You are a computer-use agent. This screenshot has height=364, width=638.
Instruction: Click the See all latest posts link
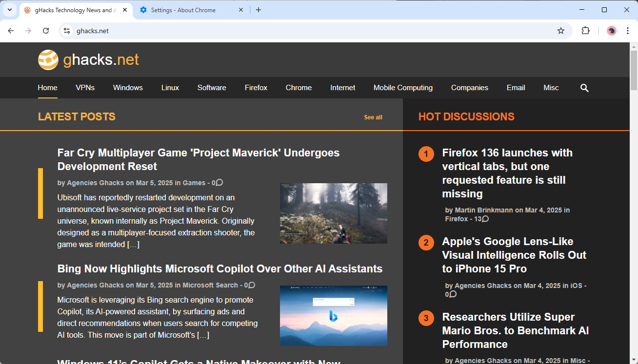point(373,117)
